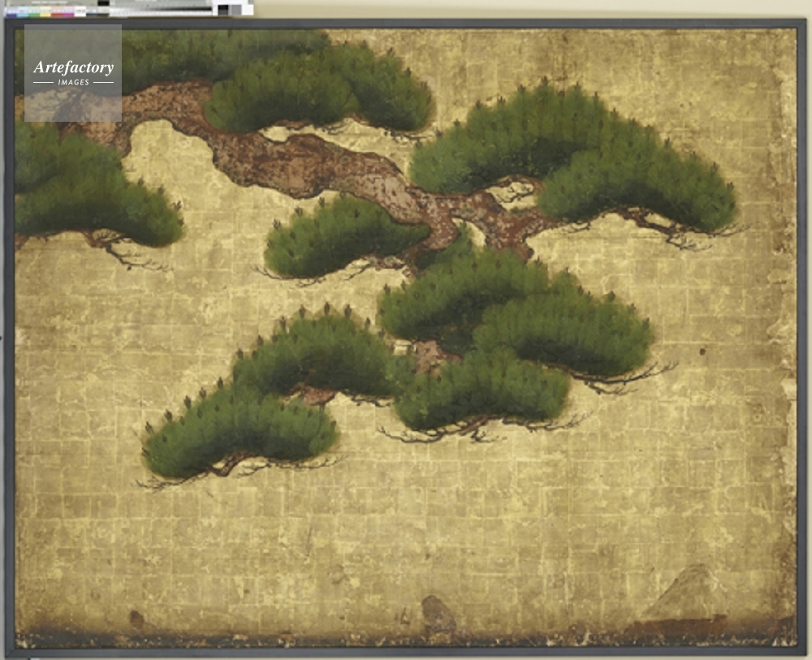Click the word IMAGES in the watermark
The image size is (812, 660).
73,82
